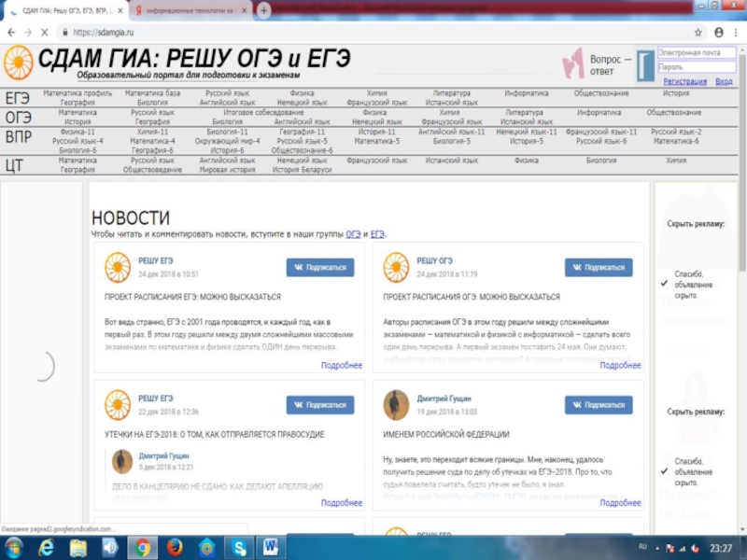The width and height of the screenshot is (747, 560).
Task: Open ОГЭ Итоговое собеседование section
Action: [x=263, y=112]
